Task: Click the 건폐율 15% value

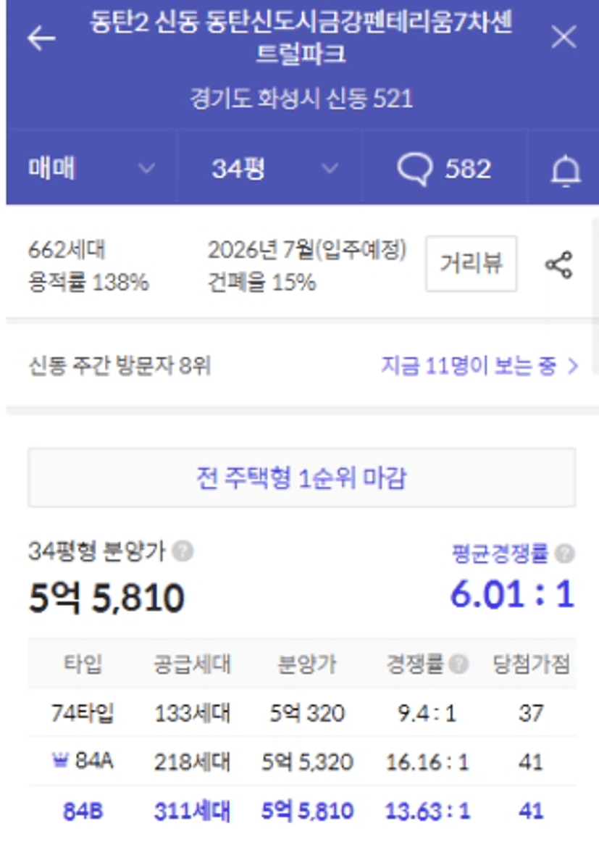Action: [x=262, y=283]
